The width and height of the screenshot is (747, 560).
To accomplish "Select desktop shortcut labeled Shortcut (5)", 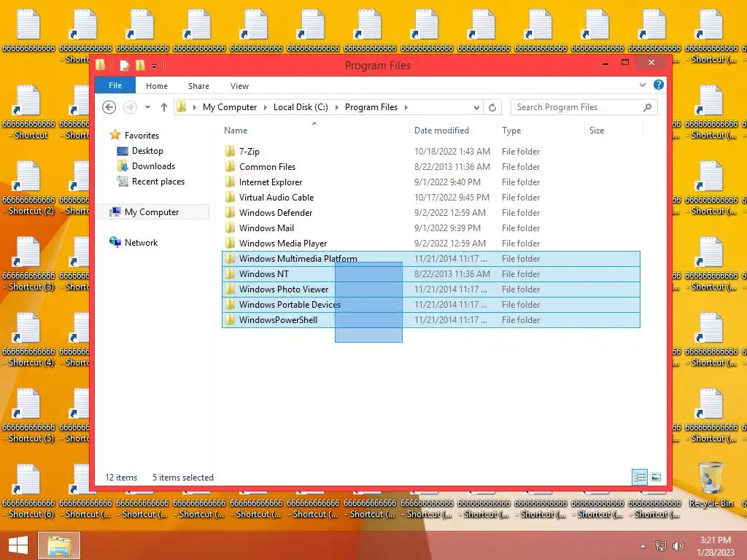I will click(x=28, y=416).
